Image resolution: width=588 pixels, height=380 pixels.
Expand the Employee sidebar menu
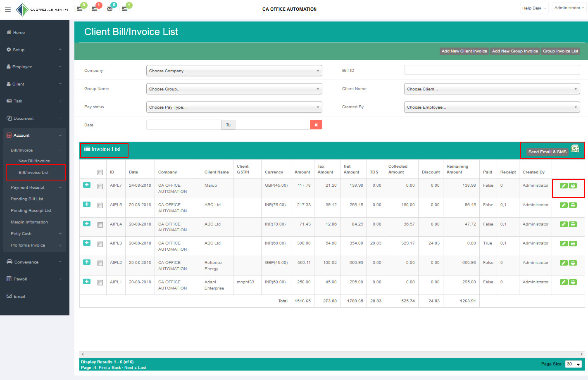click(x=35, y=66)
